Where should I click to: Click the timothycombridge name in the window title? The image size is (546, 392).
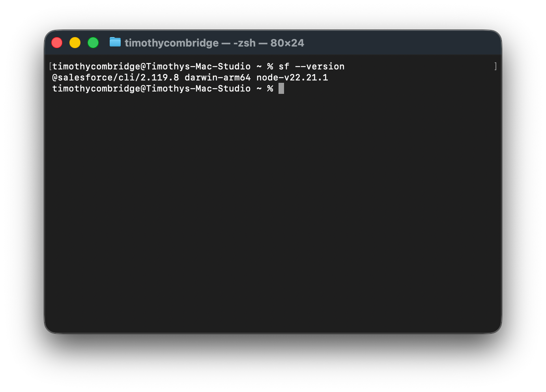coord(172,43)
